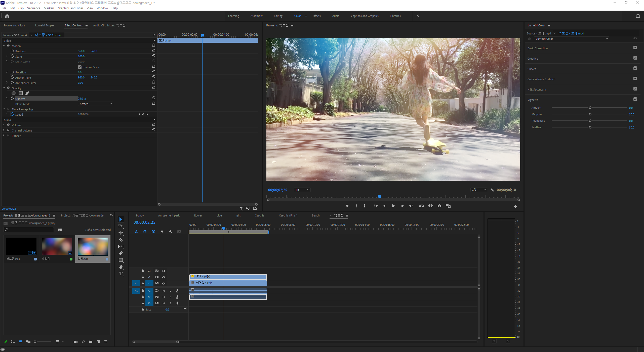644x352 pixels.
Task: Select the Hand tool
Action: pos(121,267)
